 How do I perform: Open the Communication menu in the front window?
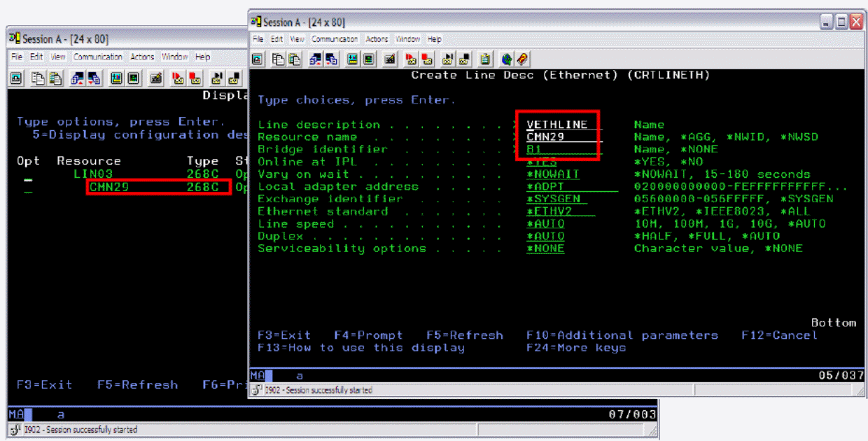pos(334,39)
